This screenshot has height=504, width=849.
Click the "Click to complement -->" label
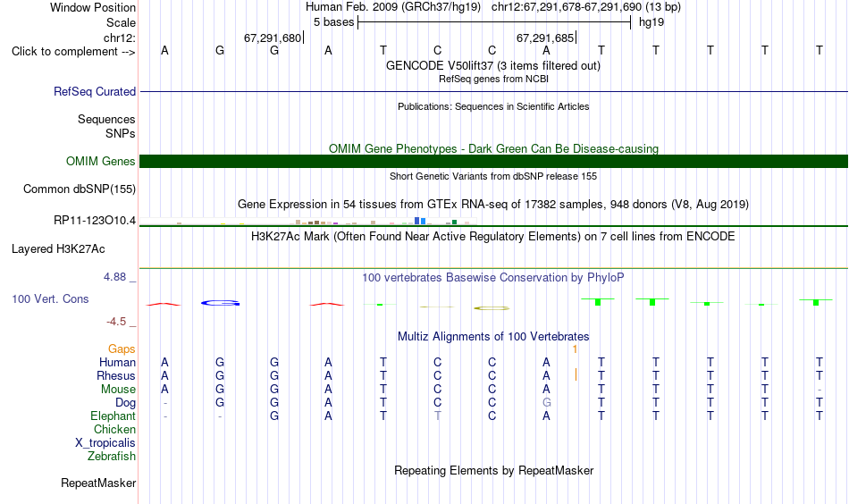click(73, 52)
